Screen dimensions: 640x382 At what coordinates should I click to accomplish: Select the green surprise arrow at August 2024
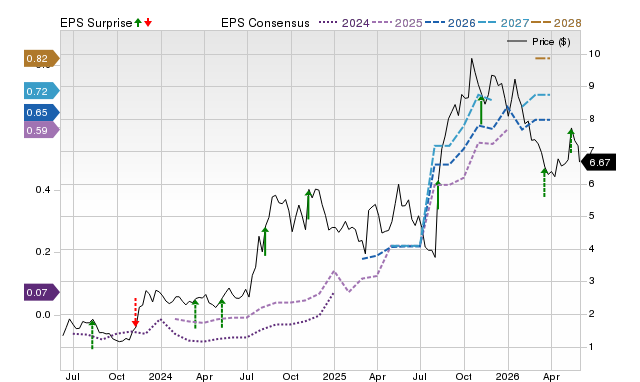(265, 242)
